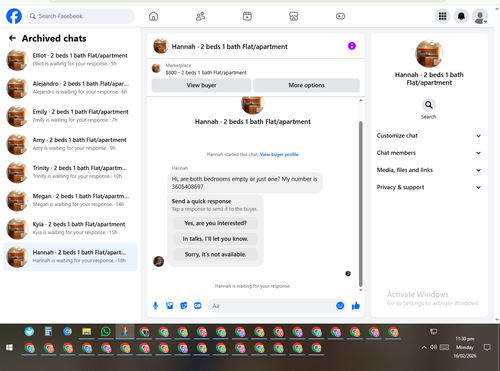Click the Facebook logo

tap(14, 16)
